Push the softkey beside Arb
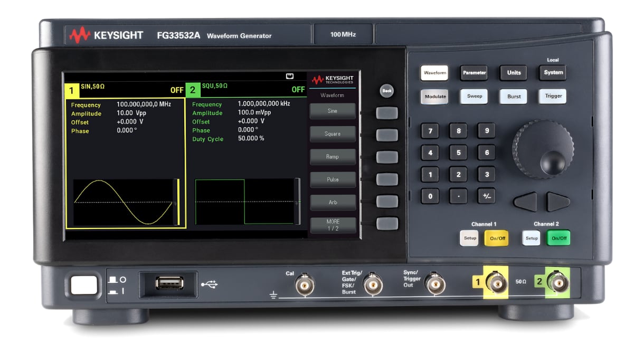The image size is (644, 343). 387,202
